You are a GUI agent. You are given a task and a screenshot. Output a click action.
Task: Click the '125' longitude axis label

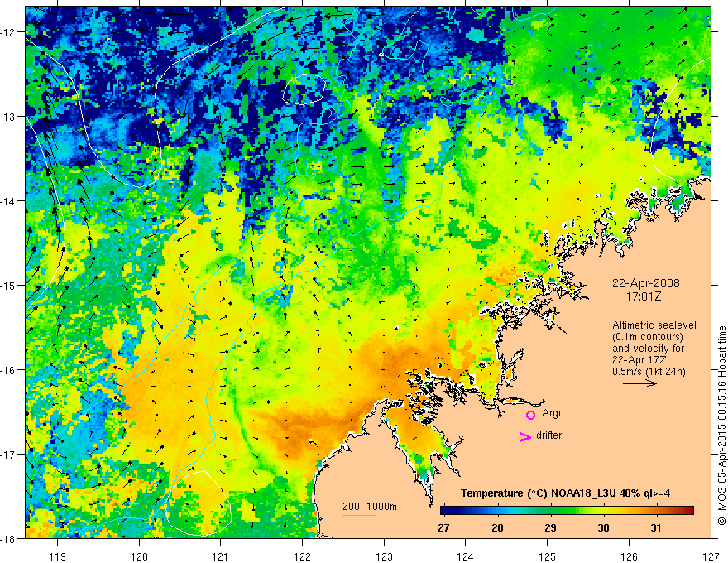pyautogui.click(x=548, y=556)
